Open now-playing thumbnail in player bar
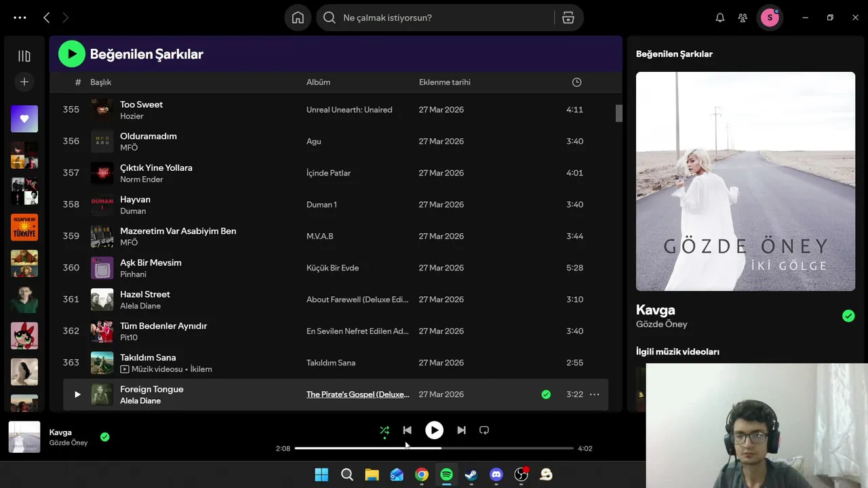 (x=24, y=437)
